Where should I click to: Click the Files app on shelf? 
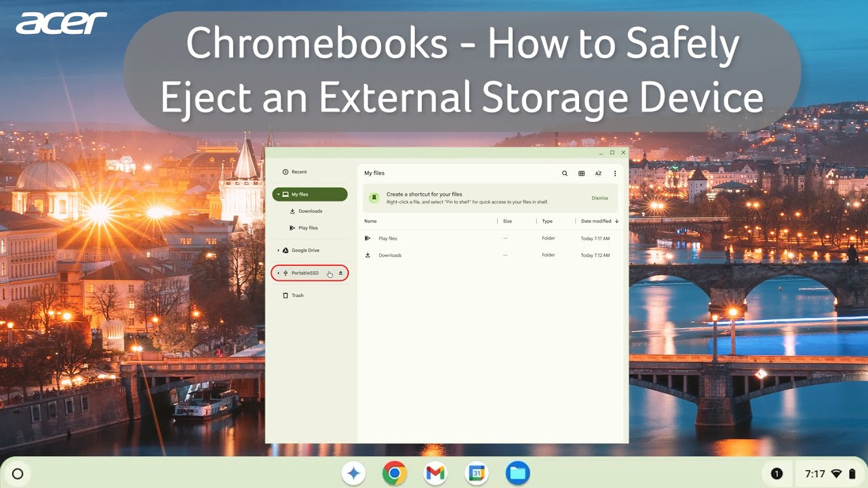[x=518, y=473]
